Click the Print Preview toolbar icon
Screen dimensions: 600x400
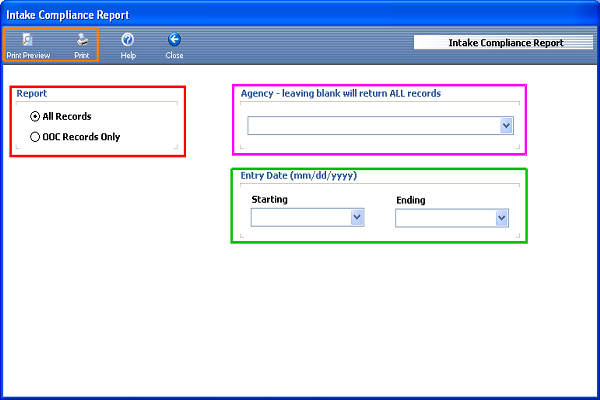(28, 40)
